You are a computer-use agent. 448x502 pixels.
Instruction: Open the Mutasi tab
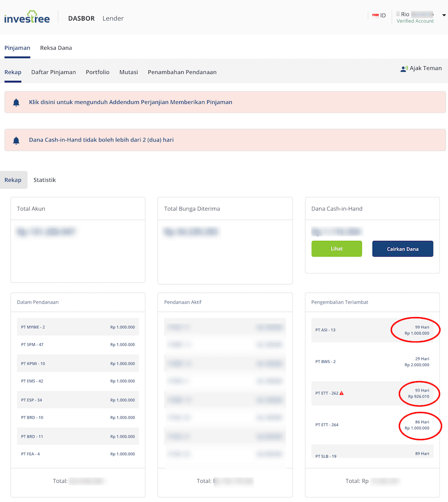pyautogui.click(x=128, y=72)
